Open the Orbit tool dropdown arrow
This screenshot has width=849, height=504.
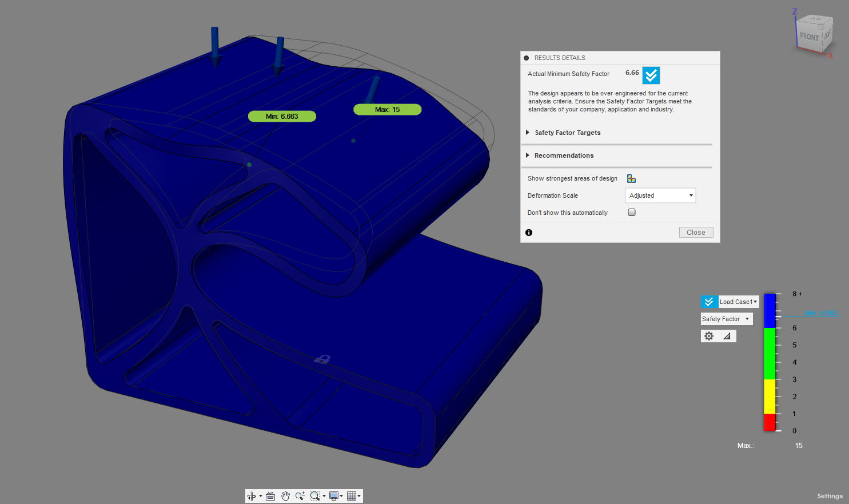click(261, 496)
